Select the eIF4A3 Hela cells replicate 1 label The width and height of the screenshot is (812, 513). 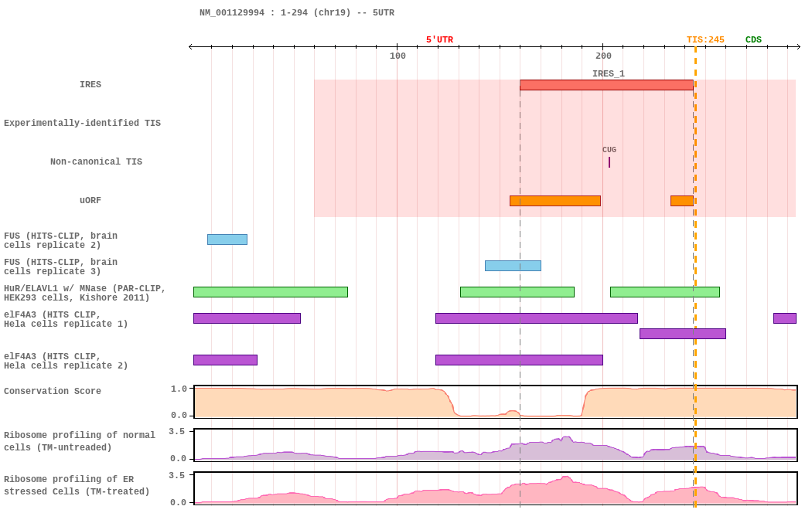tap(66, 320)
